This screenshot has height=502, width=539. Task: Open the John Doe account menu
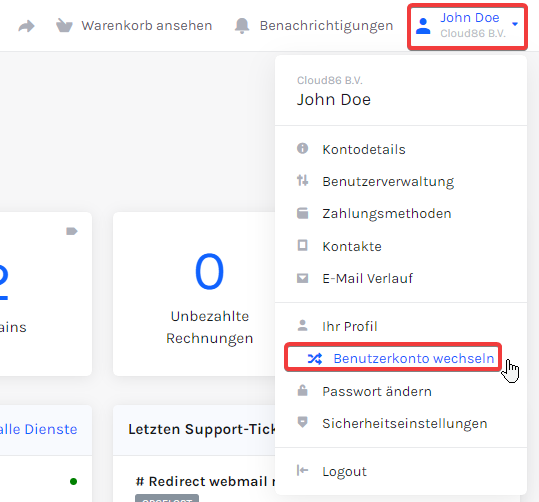tap(467, 27)
